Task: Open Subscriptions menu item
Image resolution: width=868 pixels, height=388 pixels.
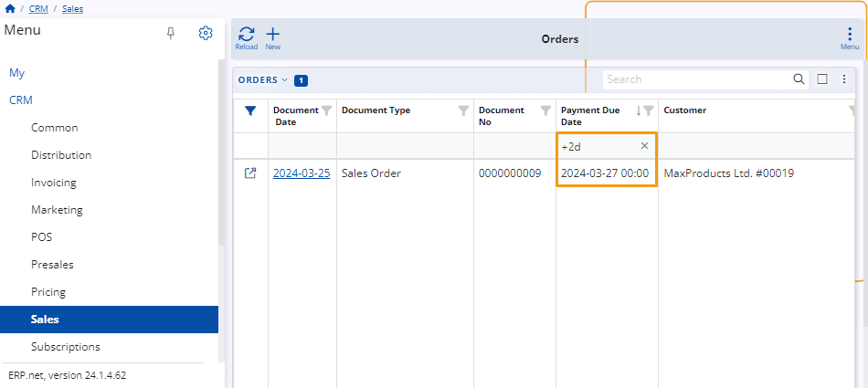Action: 66,347
